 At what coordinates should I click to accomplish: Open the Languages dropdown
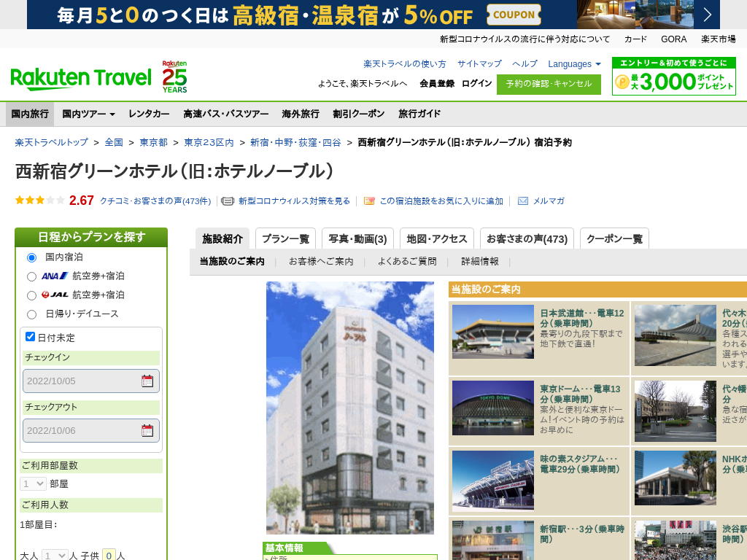click(x=574, y=64)
